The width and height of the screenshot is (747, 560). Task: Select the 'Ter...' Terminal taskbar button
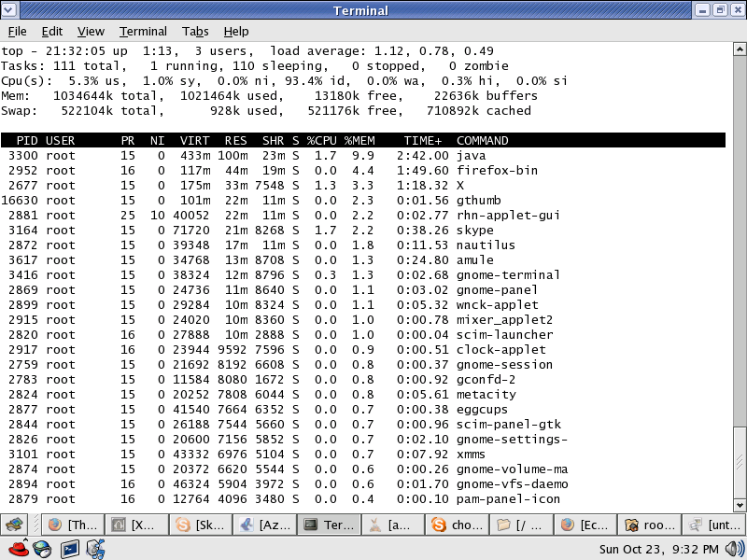point(329,525)
